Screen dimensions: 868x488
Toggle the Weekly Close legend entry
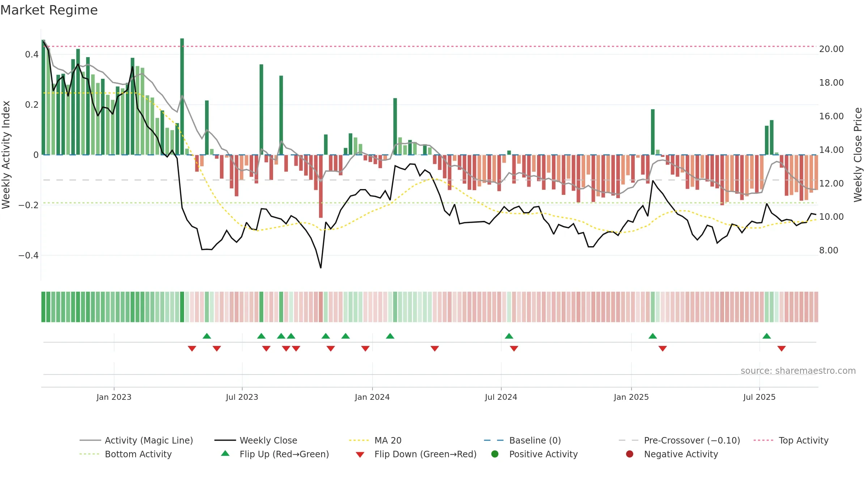(x=256, y=440)
